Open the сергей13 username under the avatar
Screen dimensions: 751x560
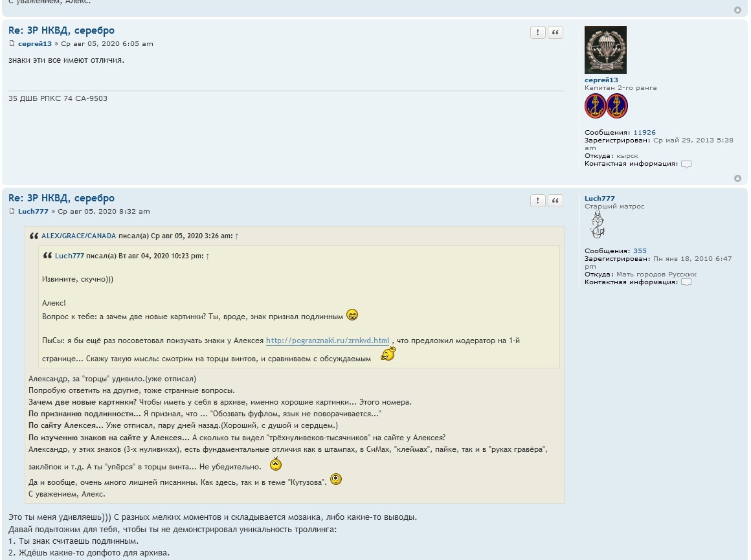(601, 80)
